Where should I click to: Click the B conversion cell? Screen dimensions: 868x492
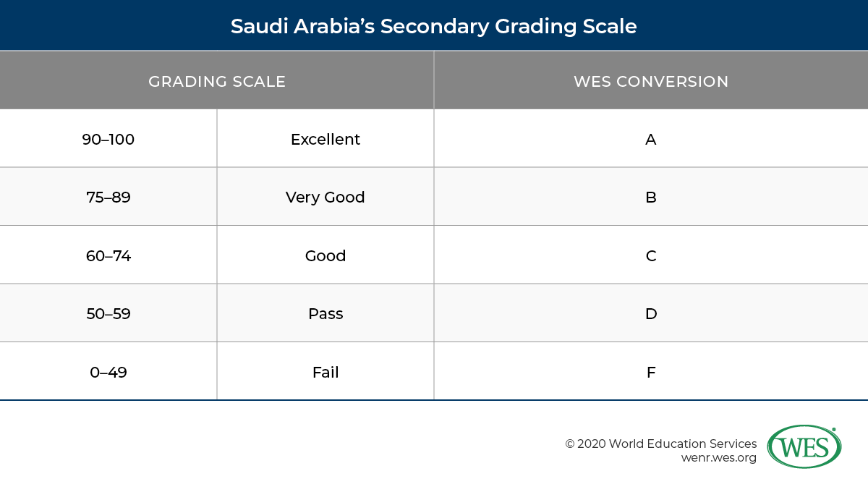point(651,197)
